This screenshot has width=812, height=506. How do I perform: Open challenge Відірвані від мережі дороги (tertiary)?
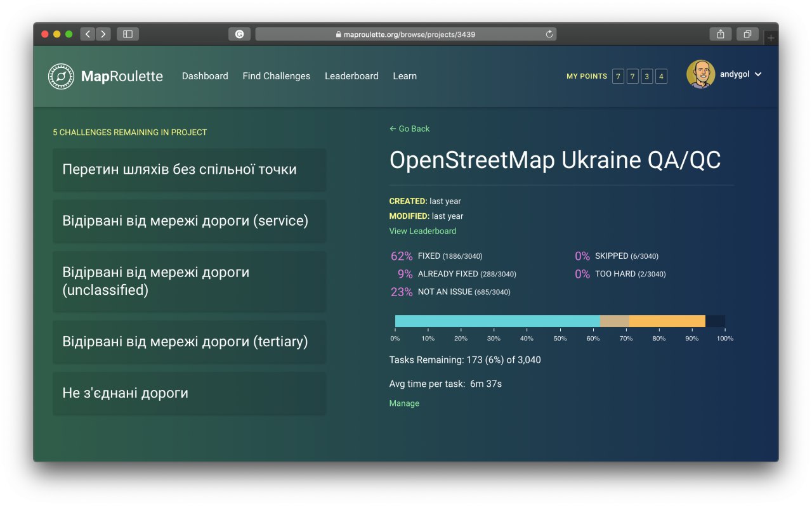pos(189,341)
